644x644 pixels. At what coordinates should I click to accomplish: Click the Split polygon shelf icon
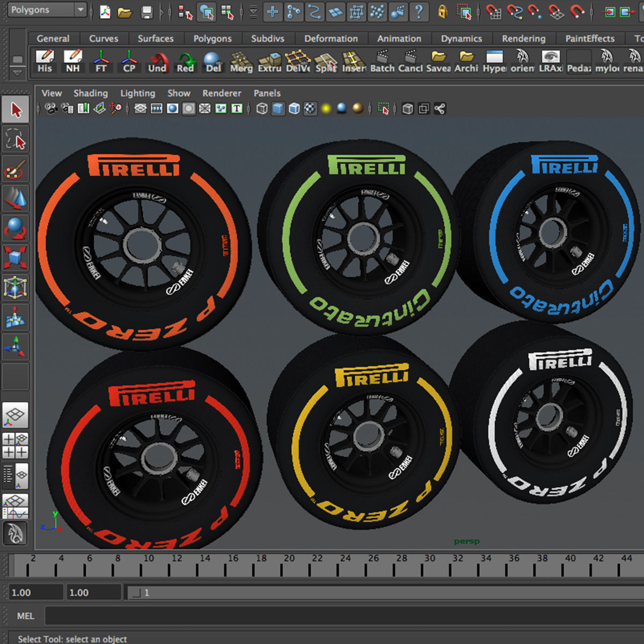326,61
